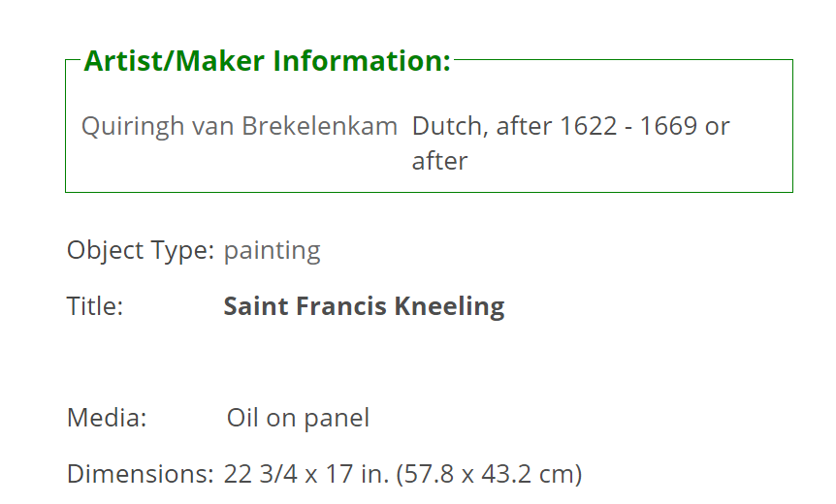
Task: Click the word 'panel' in media value
Action: pos(337,419)
